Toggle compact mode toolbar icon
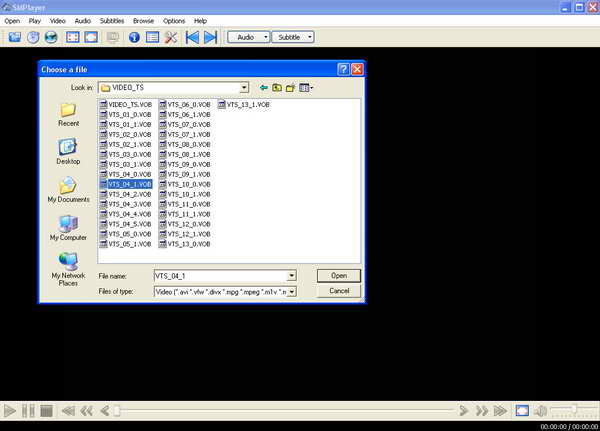 (x=91, y=37)
